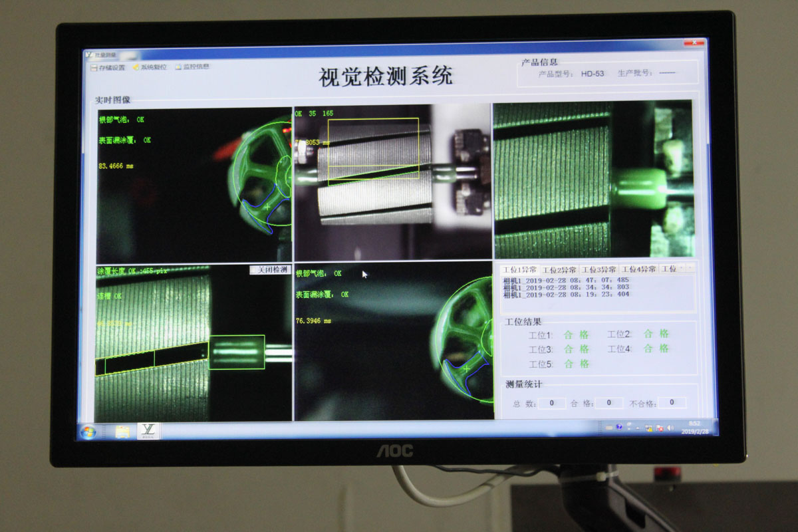Open the 工位4异常 tab
Screen dimensions: 798x532
[x=638, y=269]
